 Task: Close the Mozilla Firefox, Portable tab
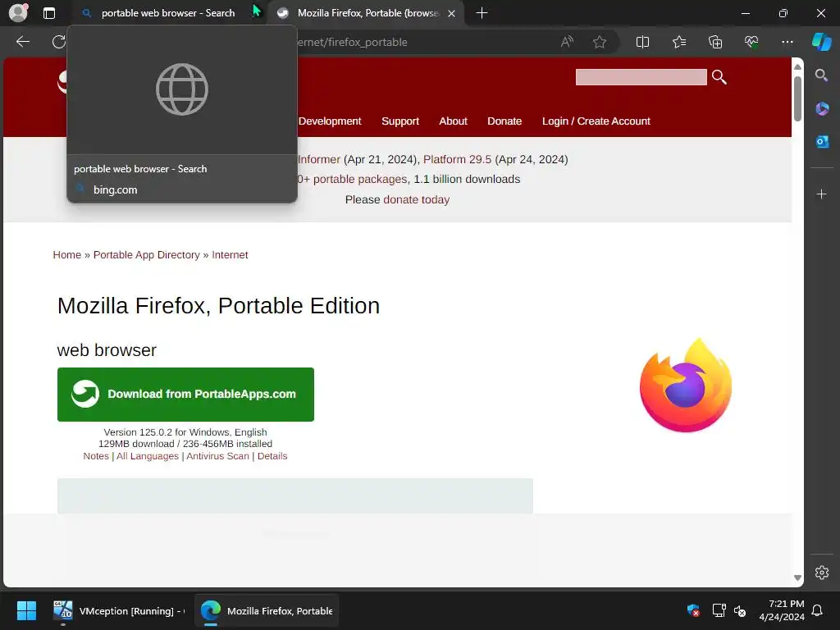(452, 13)
